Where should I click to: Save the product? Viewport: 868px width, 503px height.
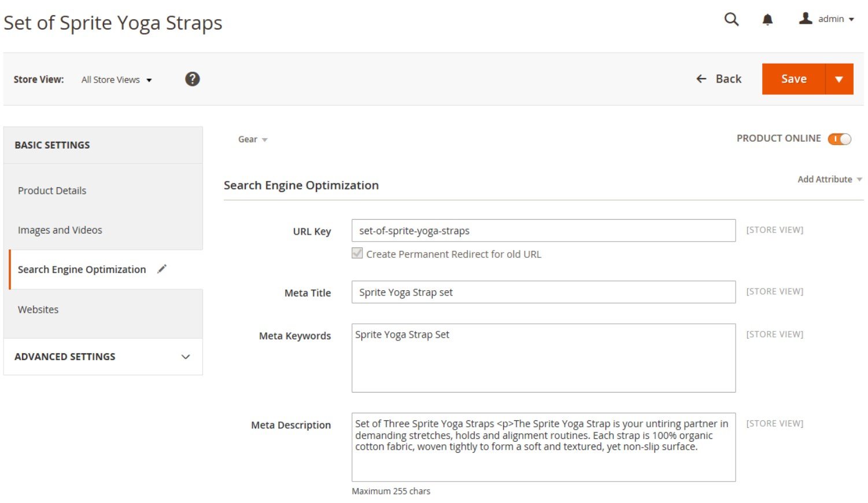click(793, 79)
